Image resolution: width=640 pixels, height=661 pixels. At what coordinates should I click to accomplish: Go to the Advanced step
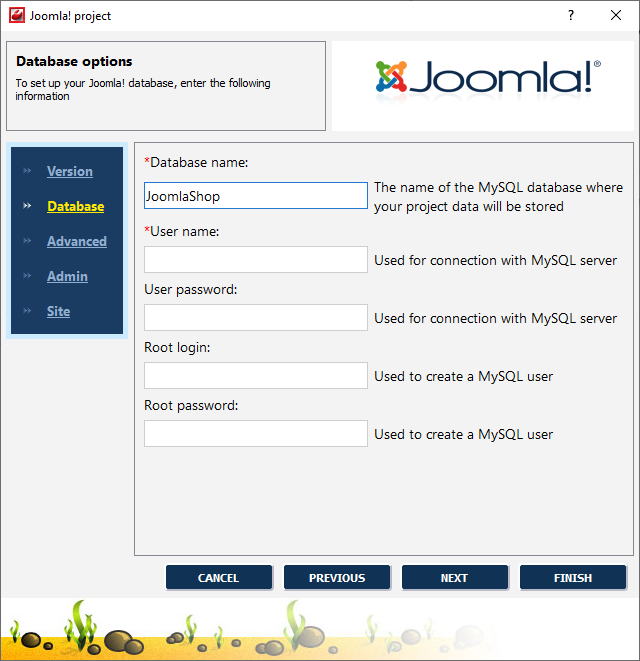coord(77,241)
